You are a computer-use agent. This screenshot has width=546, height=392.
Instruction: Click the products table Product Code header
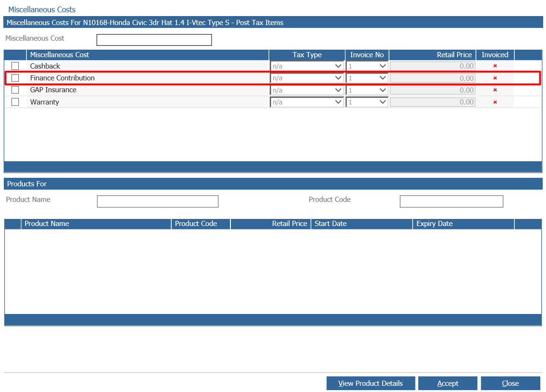click(201, 224)
